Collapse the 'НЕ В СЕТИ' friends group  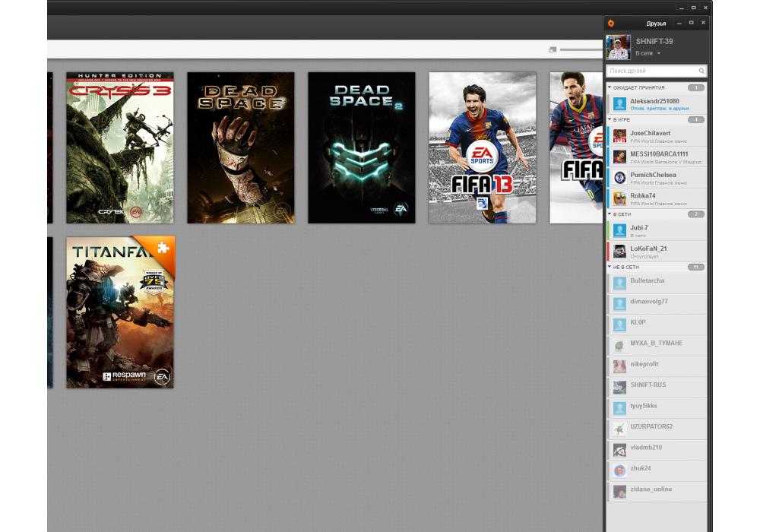[x=610, y=267]
